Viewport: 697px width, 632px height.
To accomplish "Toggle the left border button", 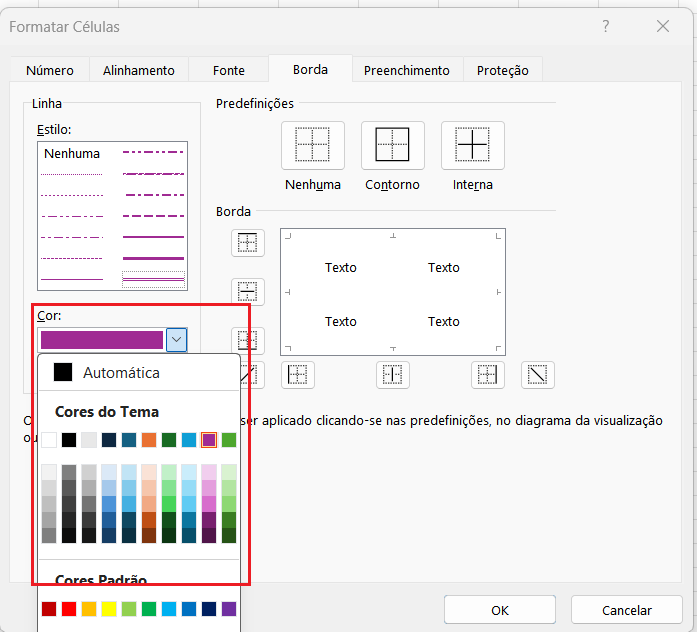I will [298, 375].
